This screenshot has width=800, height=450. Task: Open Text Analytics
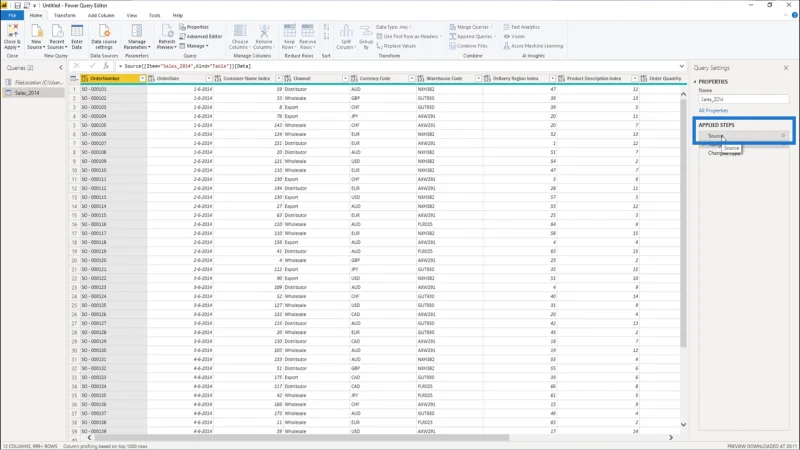[x=521, y=27]
